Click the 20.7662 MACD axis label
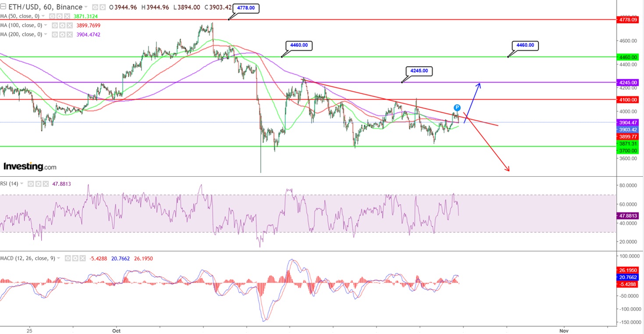This screenshot has height=334, width=644. pos(628,277)
